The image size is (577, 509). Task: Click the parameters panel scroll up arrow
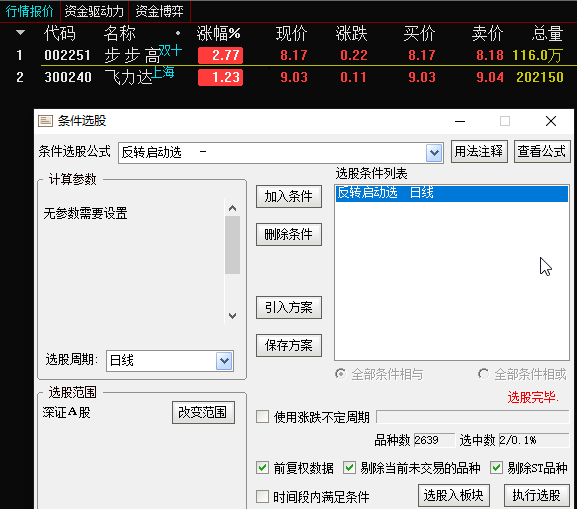point(232,208)
